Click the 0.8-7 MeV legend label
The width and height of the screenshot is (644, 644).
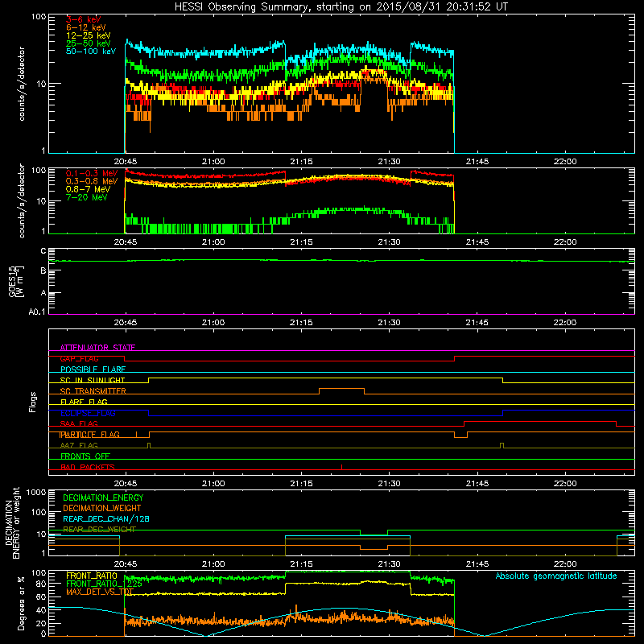(88, 189)
